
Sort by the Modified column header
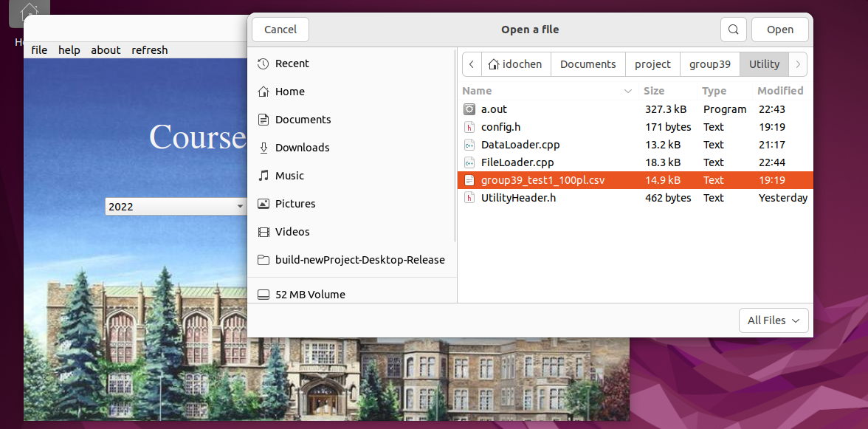coord(782,91)
